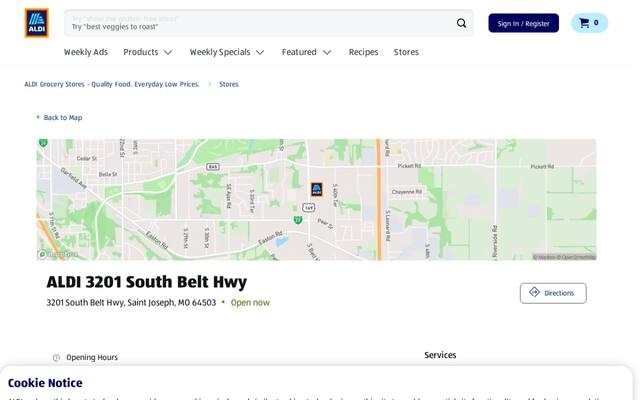The width and height of the screenshot is (640, 400).
Task: Click the ALDI logo
Action: tap(37, 23)
